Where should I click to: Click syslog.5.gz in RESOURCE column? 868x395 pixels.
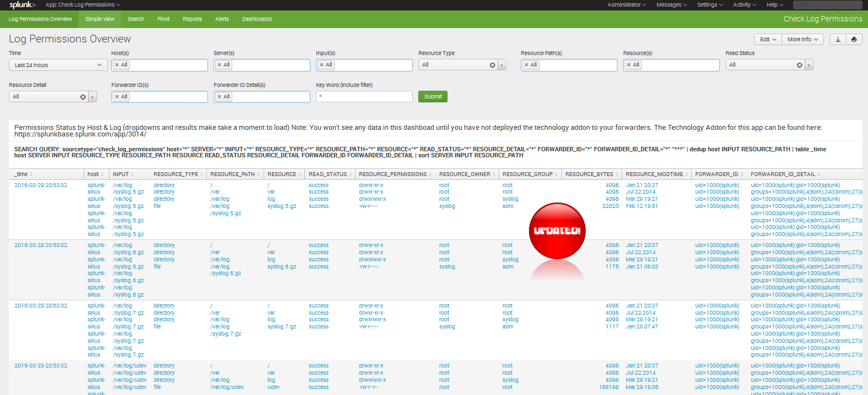point(282,206)
